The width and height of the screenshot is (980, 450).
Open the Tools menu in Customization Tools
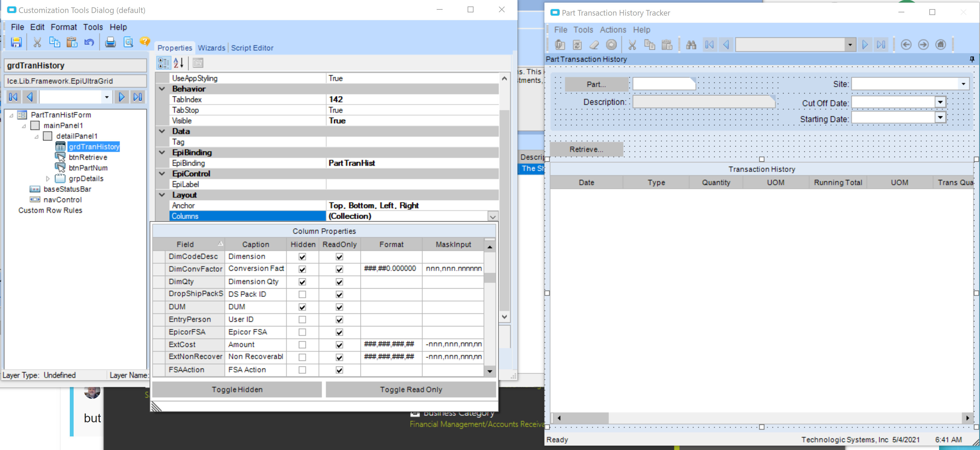click(x=93, y=27)
